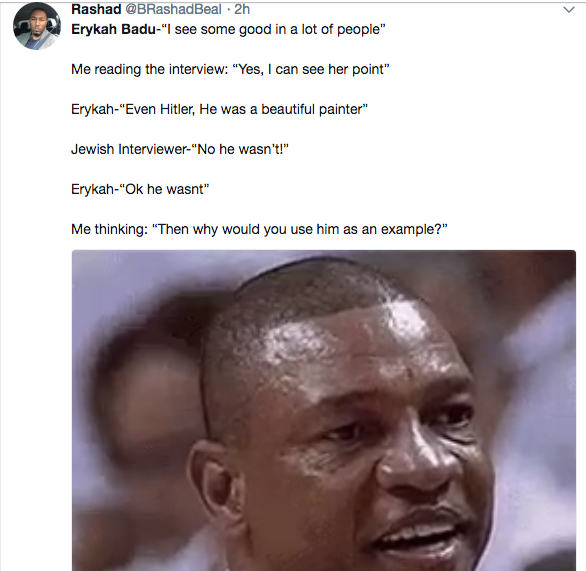Visit the @BRashadBeal handle
This screenshot has width=586, height=571.
coord(173,9)
